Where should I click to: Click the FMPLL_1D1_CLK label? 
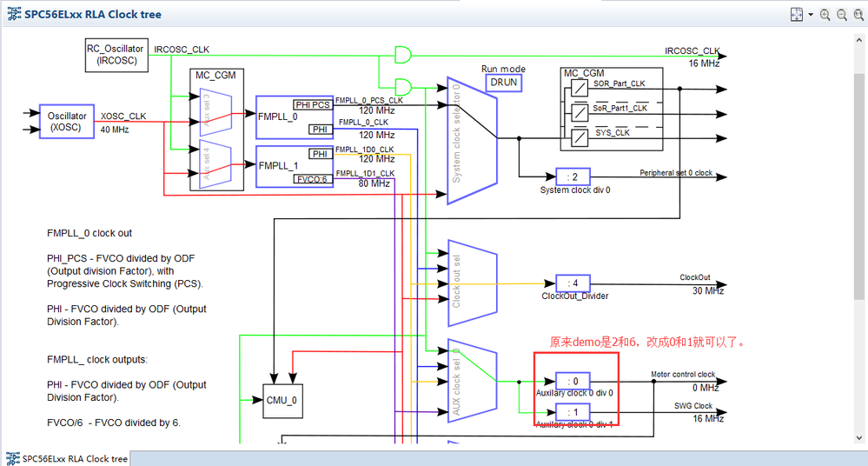click(x=365, y=173)
